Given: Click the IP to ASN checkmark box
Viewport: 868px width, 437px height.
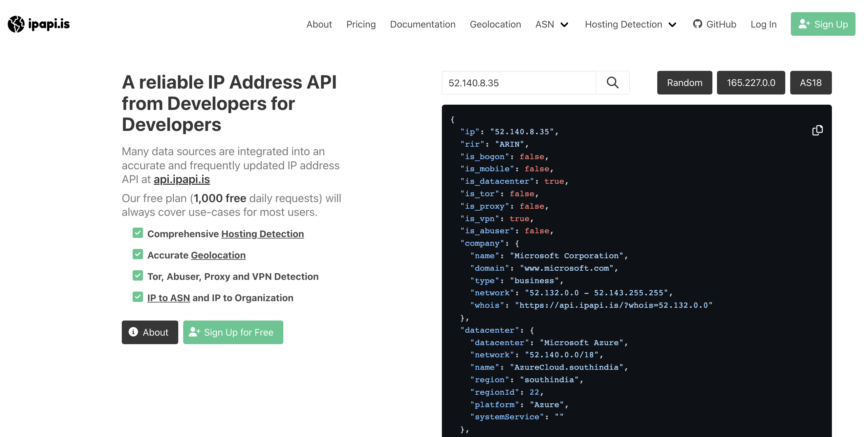Looking at the screenshot, I should coord(138,297).
